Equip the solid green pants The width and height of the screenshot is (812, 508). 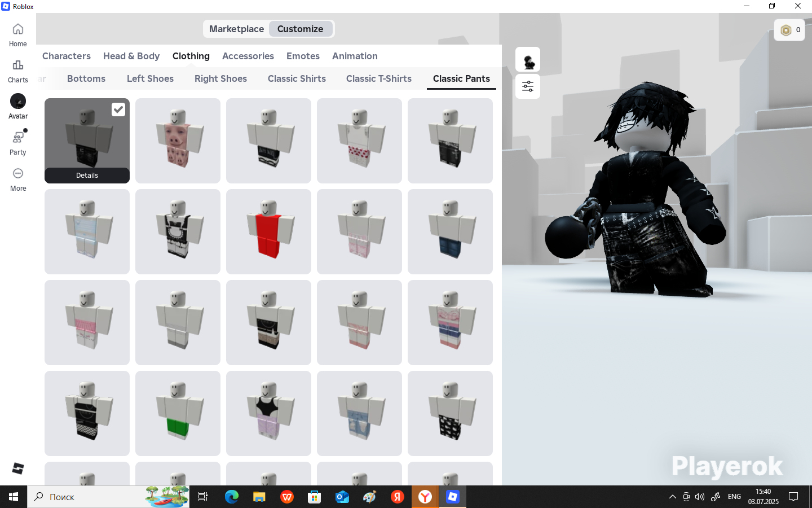coord(178,413)
